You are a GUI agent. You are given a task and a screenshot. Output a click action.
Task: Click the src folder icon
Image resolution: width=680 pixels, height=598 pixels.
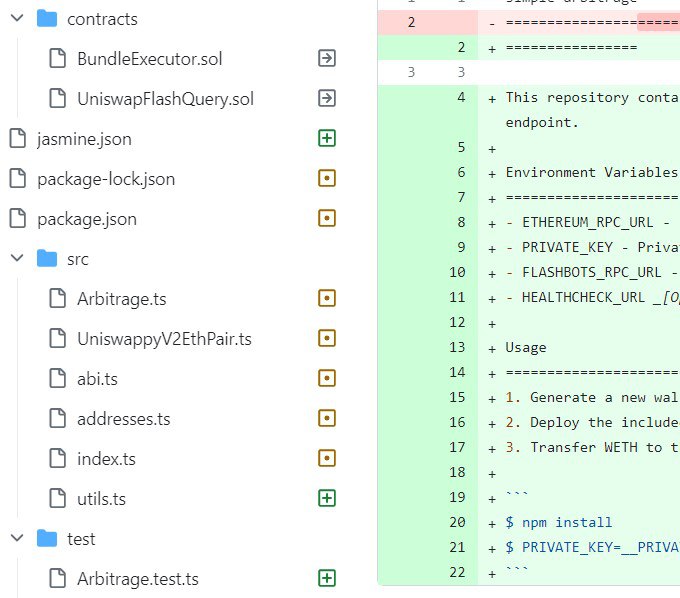[x=47, y=258]
